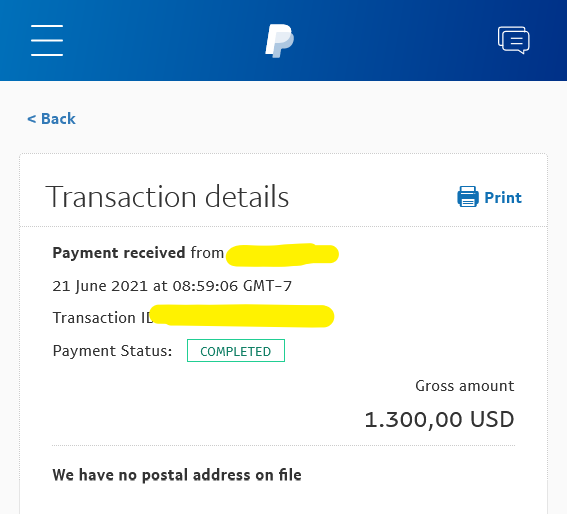Click the Print link text
The width and height of the screenshot is (567, 514).
(503, 198)
